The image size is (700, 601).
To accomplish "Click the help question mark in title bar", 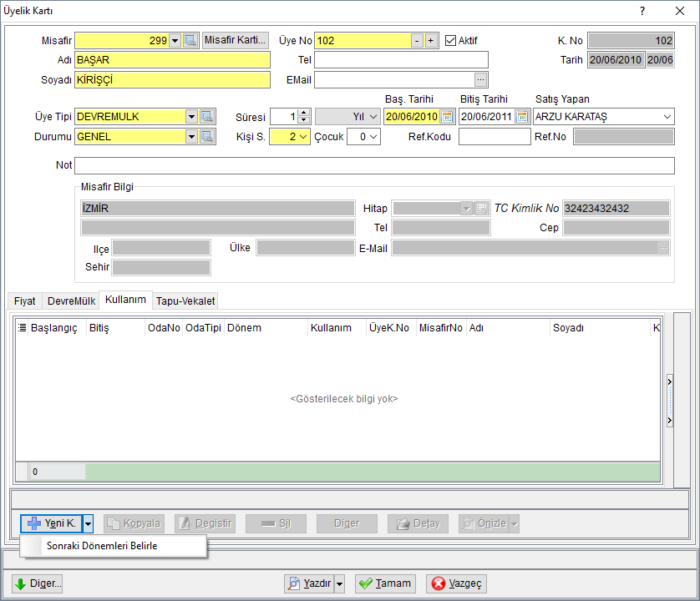I will [x=642, y=11].
